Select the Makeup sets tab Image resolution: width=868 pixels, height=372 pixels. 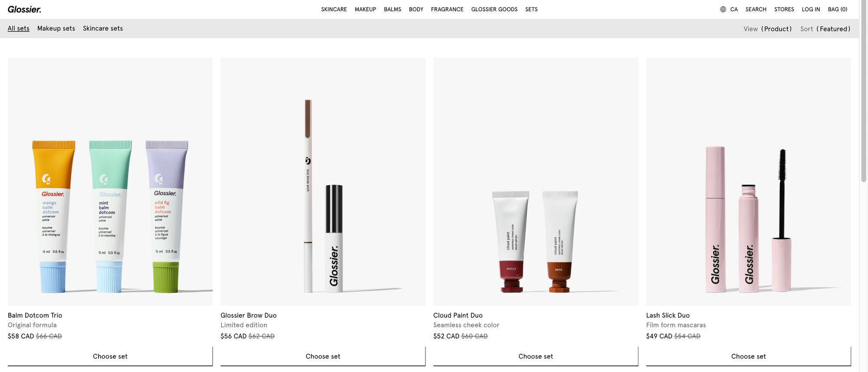(56, 28)
